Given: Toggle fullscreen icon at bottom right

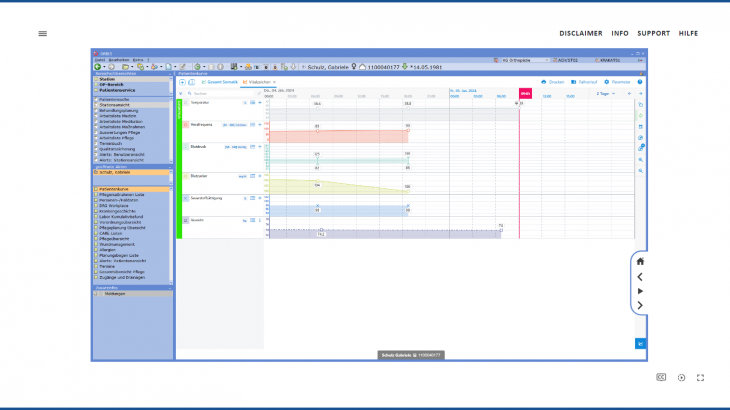Looking at the screenshot, I should click(x=700, y=377).
